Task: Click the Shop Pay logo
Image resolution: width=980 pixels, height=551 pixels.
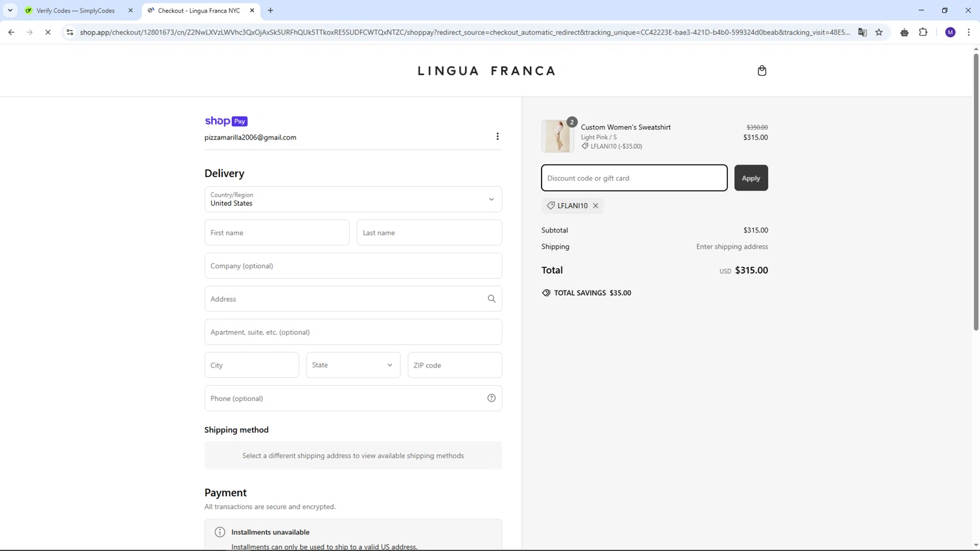Action: coord(226,121)
